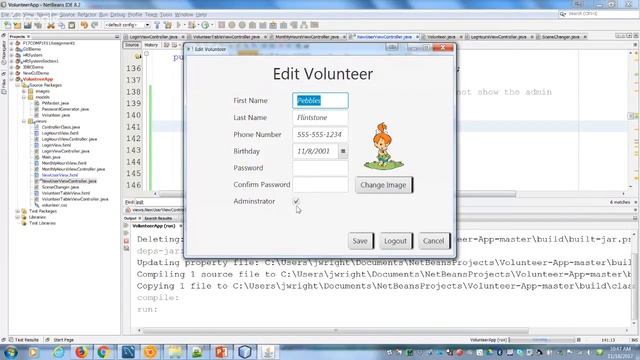Click the Copy toolbar icon

point(61,25)
